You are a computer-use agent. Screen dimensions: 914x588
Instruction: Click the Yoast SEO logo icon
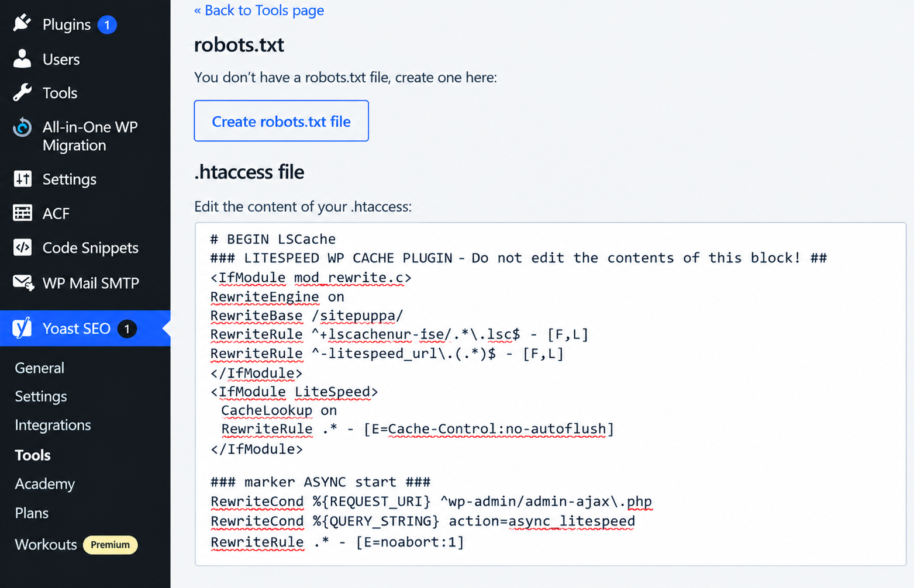(x=22, y=328)
